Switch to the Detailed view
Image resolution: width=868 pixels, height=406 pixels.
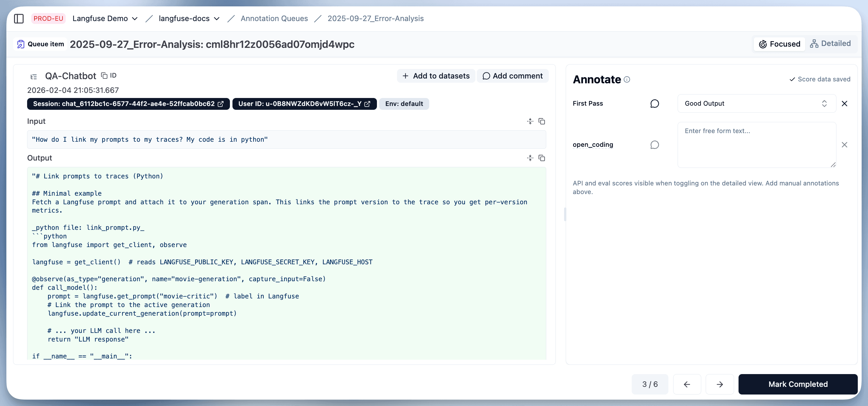pos(831,43)
